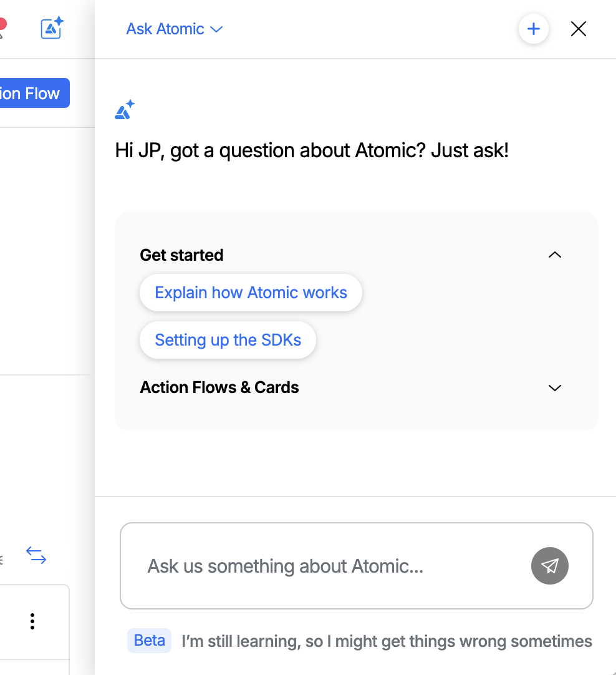
Task: Collapse the Get started section
Action: click(x=554, y=255)
